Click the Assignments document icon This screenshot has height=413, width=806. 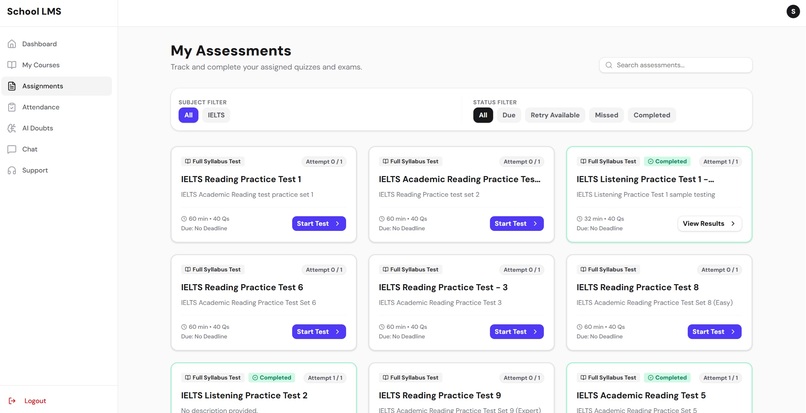[12, 86]
